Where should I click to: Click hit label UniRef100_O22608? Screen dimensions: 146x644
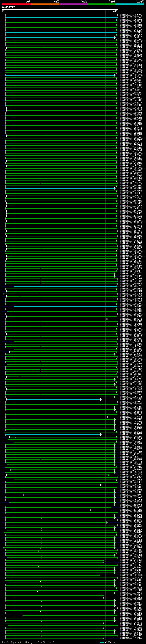click(x=131, y=17)
